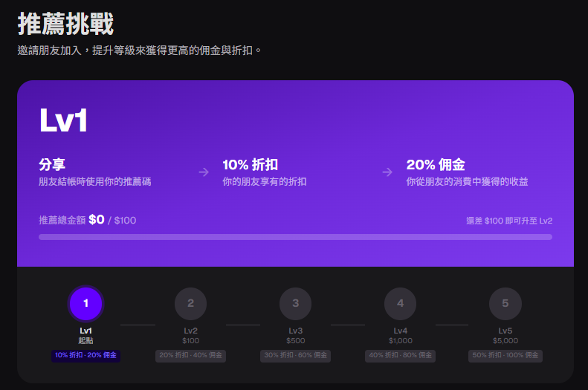The image size is (588, 390).
Task: Select the level 4 circle marker
Action: coord(400,304)
